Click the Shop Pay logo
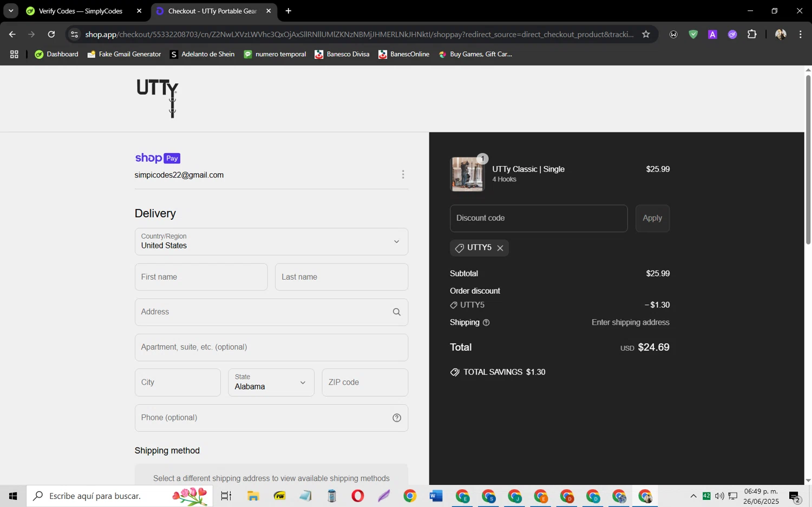 pos(158,158)
